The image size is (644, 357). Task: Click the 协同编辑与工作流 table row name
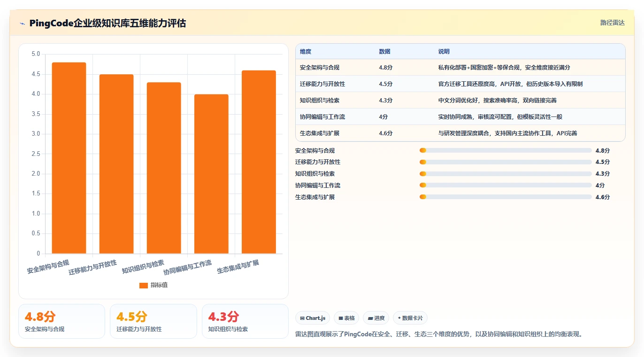(x=322, y=117)
